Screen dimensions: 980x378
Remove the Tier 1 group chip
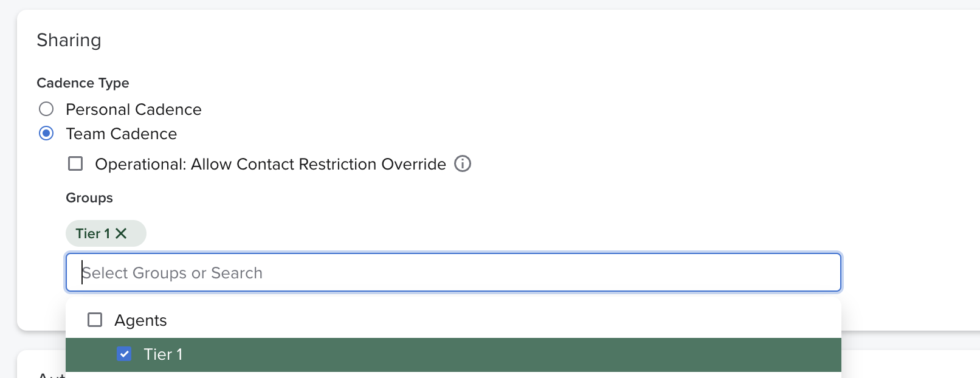(121, 233)
